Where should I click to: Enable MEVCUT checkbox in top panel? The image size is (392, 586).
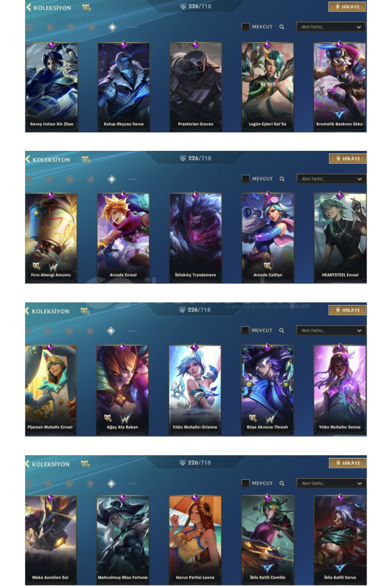pos(246,27)
